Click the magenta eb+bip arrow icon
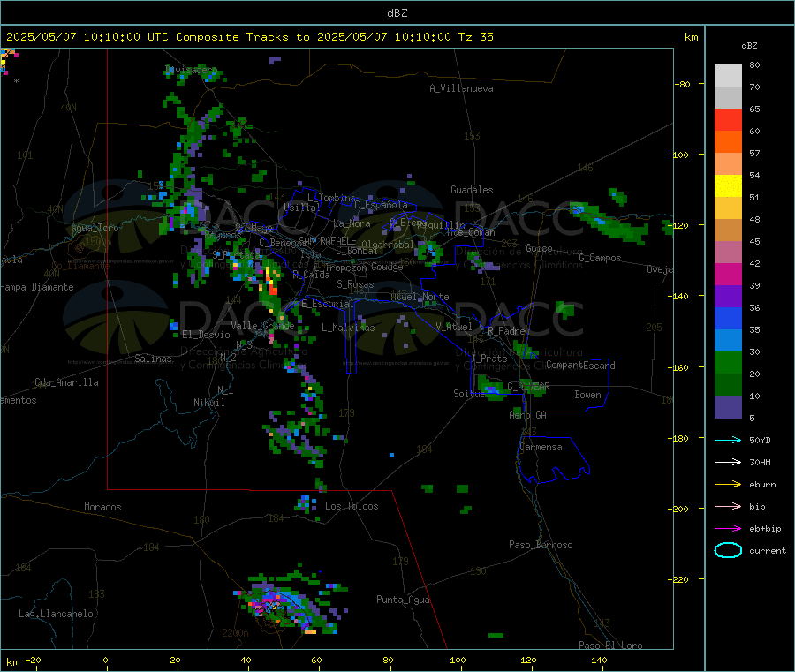The image size is (795, 672). [x=728, y=528]
